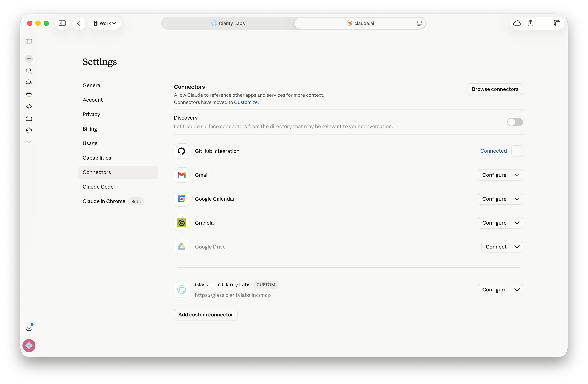Start a new chat with plus icon
The height and width of the screenshot is (384, 588).
pos(29,59)
